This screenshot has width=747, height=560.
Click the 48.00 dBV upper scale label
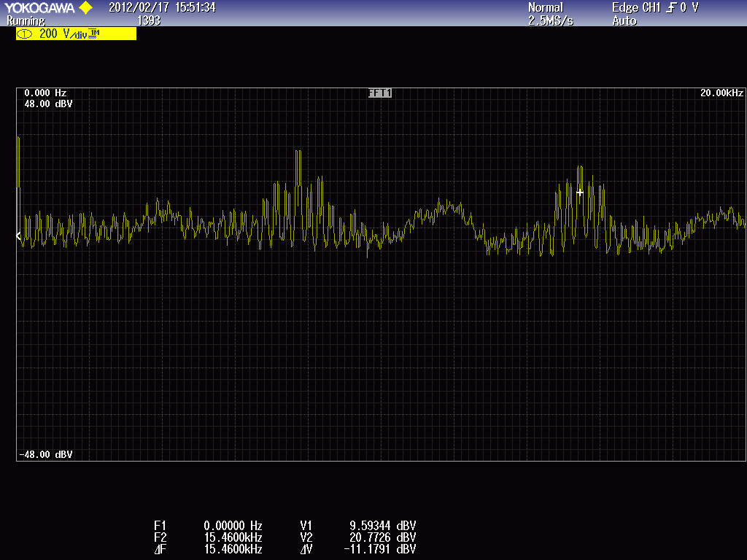click(x=48, y=104)
